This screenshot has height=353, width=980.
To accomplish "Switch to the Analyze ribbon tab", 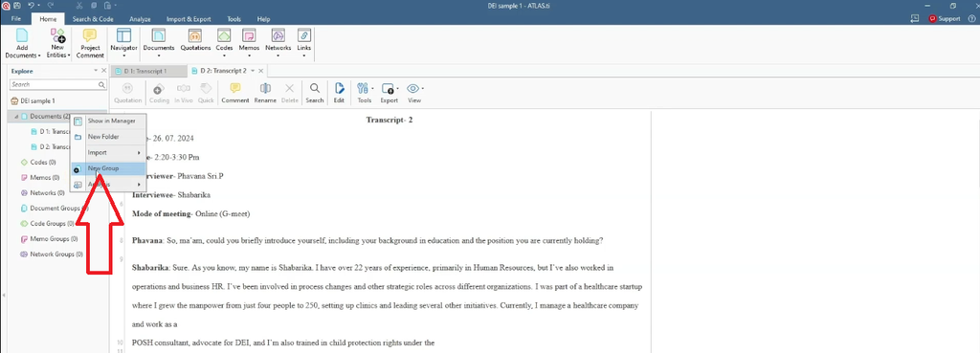I will click(x=140, y=19).
